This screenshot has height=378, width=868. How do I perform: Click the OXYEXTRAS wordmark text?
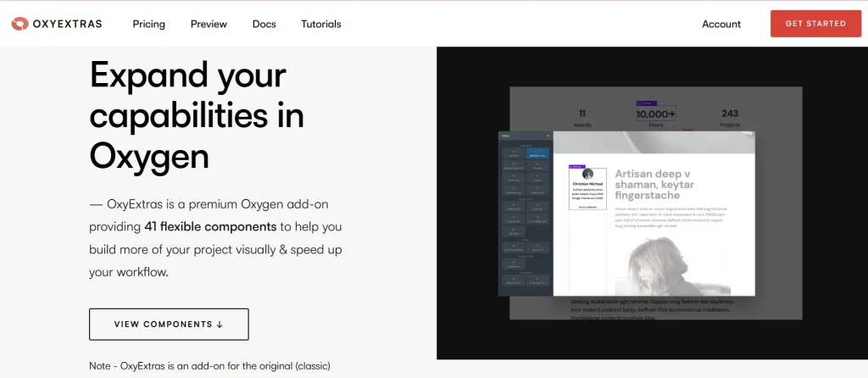[x=67, y=24]
